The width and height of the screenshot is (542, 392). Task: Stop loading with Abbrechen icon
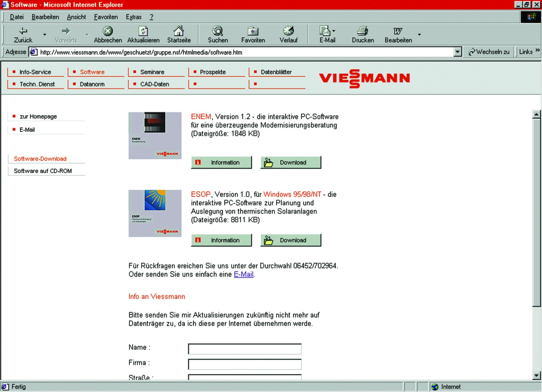pos(108,31)
